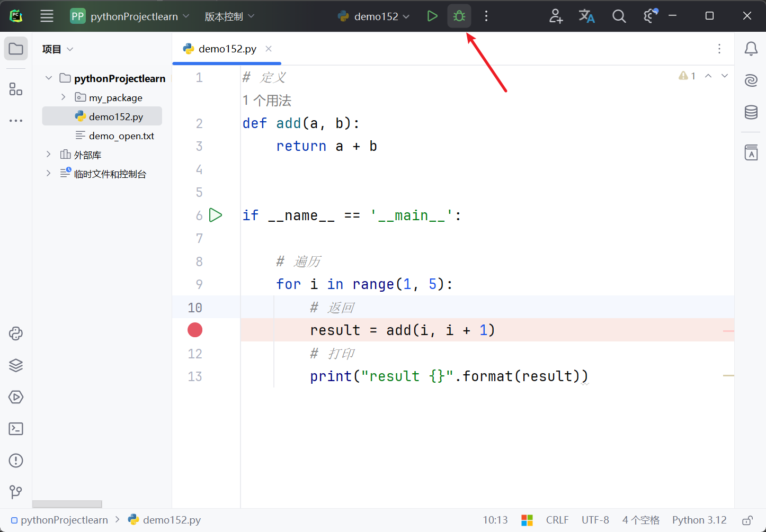
Task: Change CRLF line separator
Action: click(x=557, y=520)
